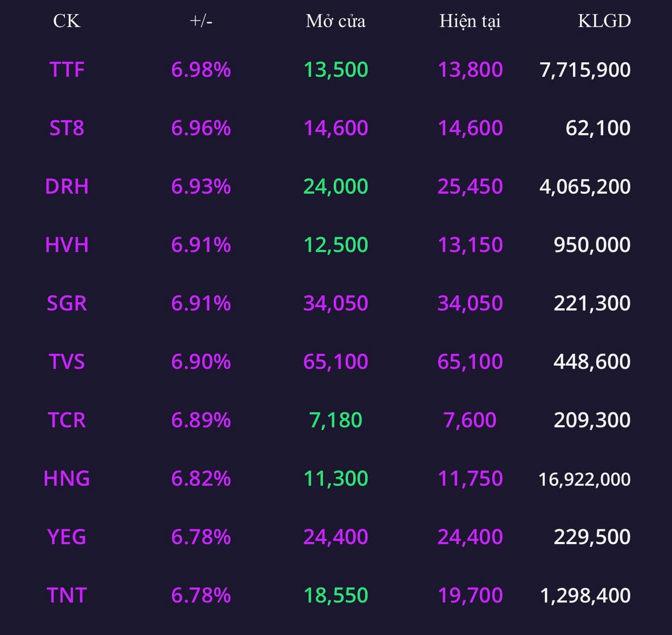Sort by the Mở cửa column header
Image resolution: width=672 pixels, height=635 pixels.
[x=336, y=21]
